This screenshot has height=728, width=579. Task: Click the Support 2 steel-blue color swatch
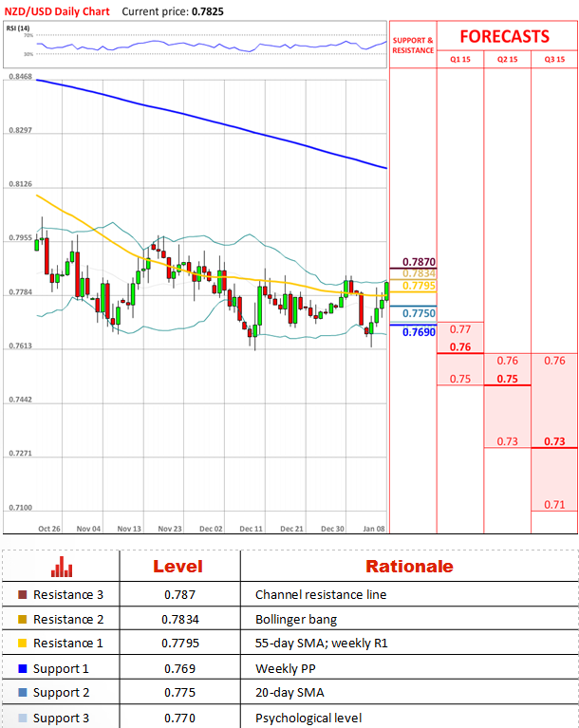coord(22,692)
